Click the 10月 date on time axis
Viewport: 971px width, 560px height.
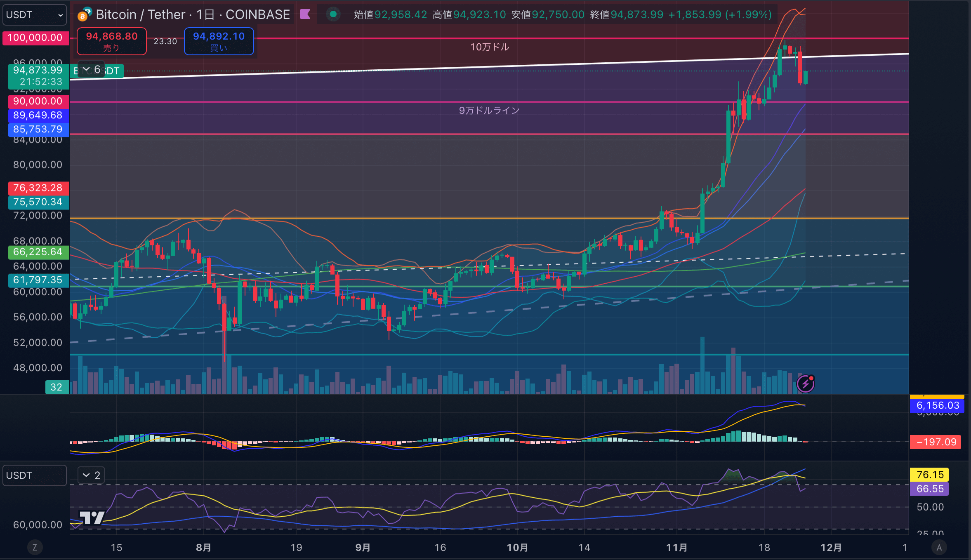(x=517, y=547)
